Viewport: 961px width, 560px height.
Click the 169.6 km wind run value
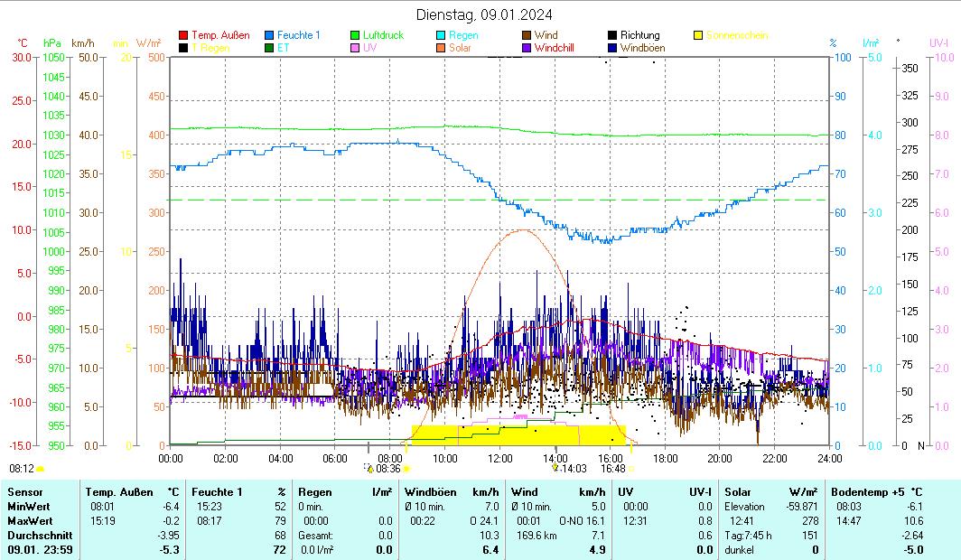(x=536, y=536)
